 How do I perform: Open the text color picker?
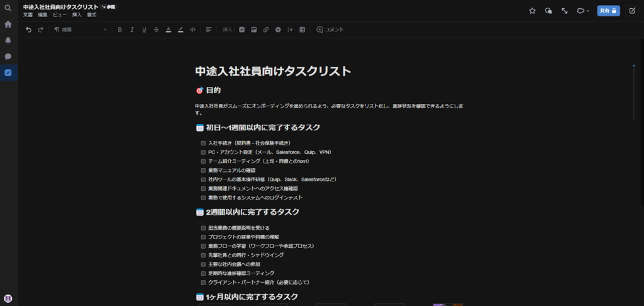point(168,30)
